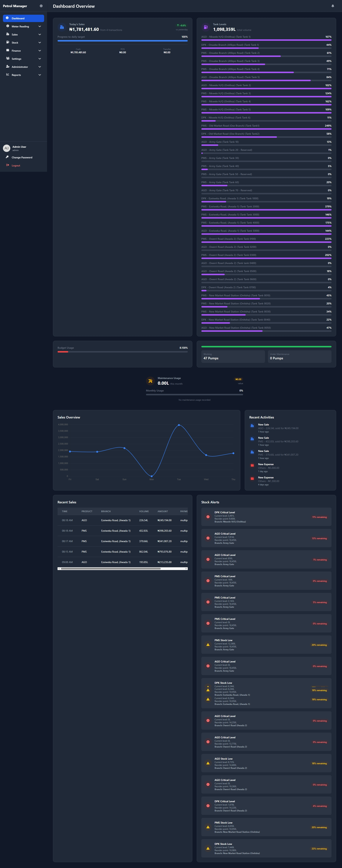Click the 09:08 AM time cell

(67, 562)
